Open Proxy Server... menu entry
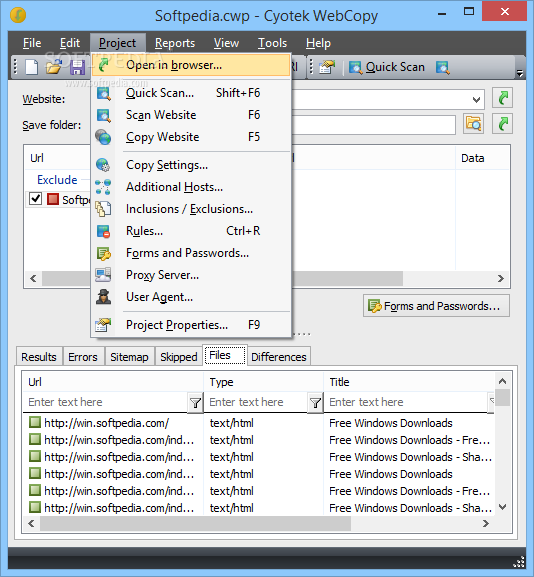The image size is (534, 577). (x=191, y=275)
